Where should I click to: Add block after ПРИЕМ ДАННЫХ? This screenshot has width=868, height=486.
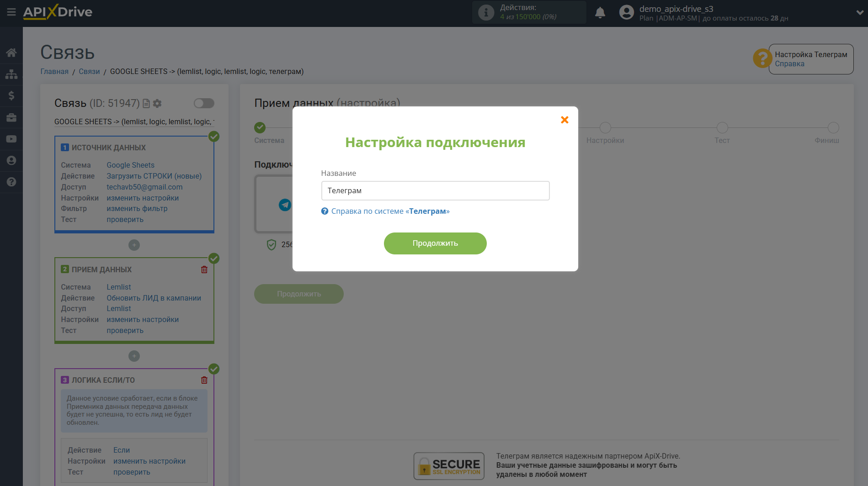click(x=134, y=356)
